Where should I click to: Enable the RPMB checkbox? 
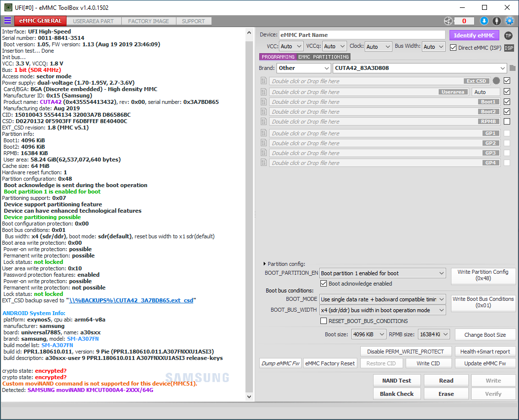tap(507, 121)
